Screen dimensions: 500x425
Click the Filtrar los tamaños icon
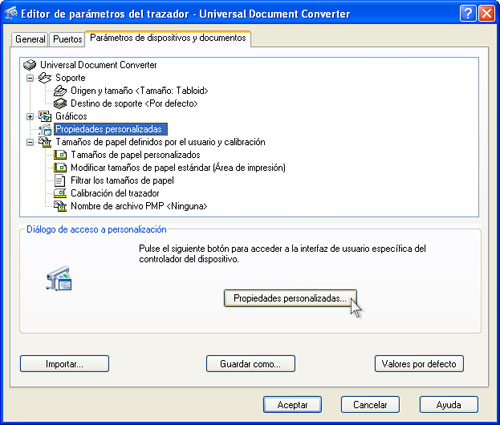coord(60,180)
